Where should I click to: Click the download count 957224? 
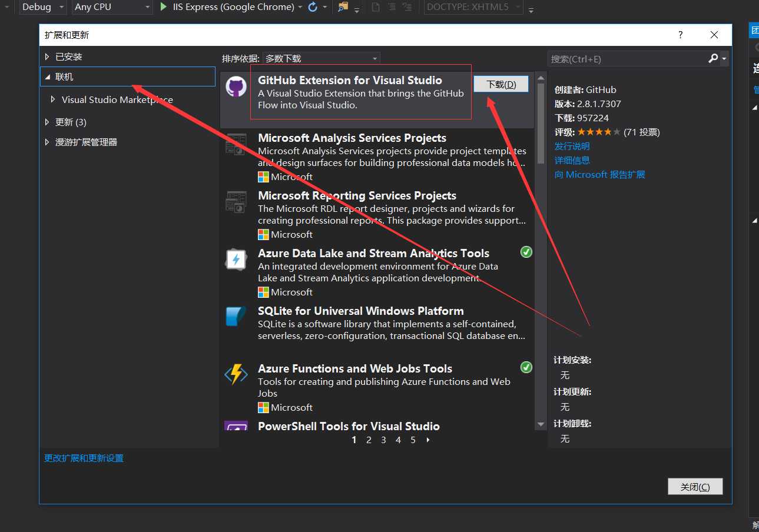(x=593, y=118)
